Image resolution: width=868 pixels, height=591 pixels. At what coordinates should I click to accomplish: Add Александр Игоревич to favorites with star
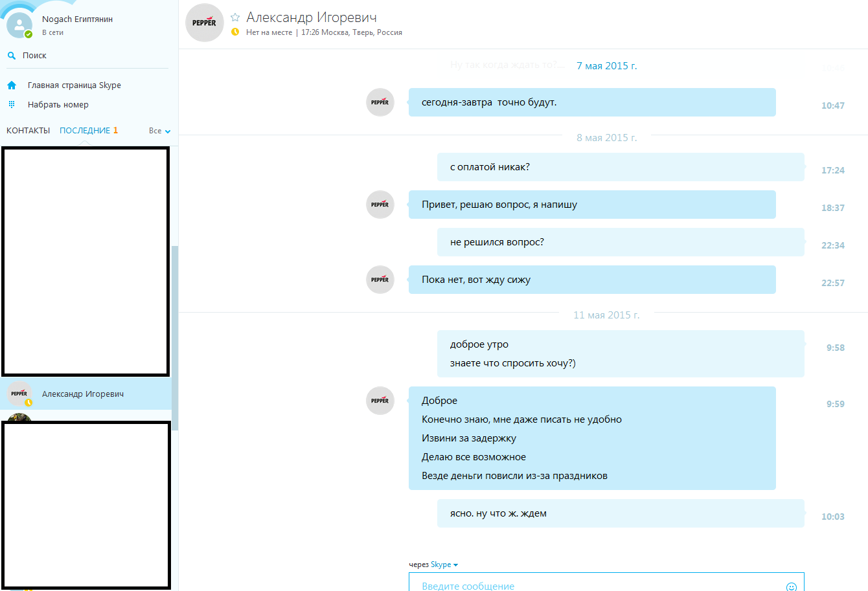tap(235, 17)
